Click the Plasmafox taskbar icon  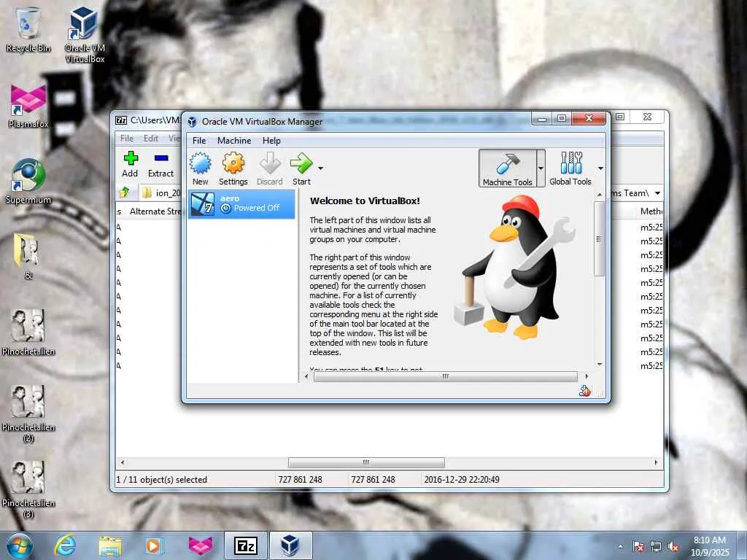pos(201,545)
